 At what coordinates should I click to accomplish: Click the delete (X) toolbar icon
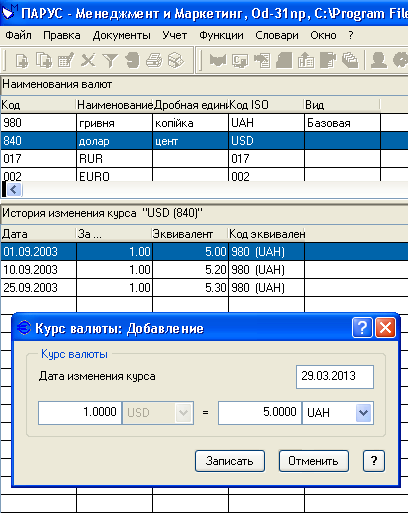tap(88, 61)
